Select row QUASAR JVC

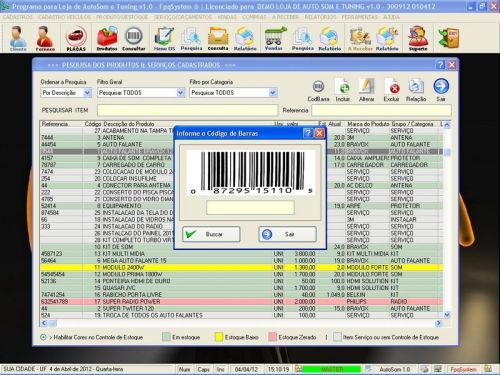pyautogui.click(x=241, y=288)
